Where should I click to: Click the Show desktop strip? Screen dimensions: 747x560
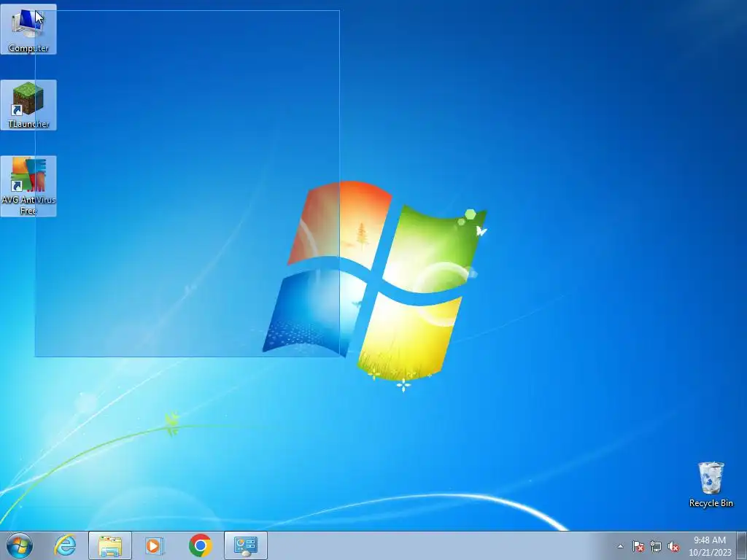pos(742,545)
